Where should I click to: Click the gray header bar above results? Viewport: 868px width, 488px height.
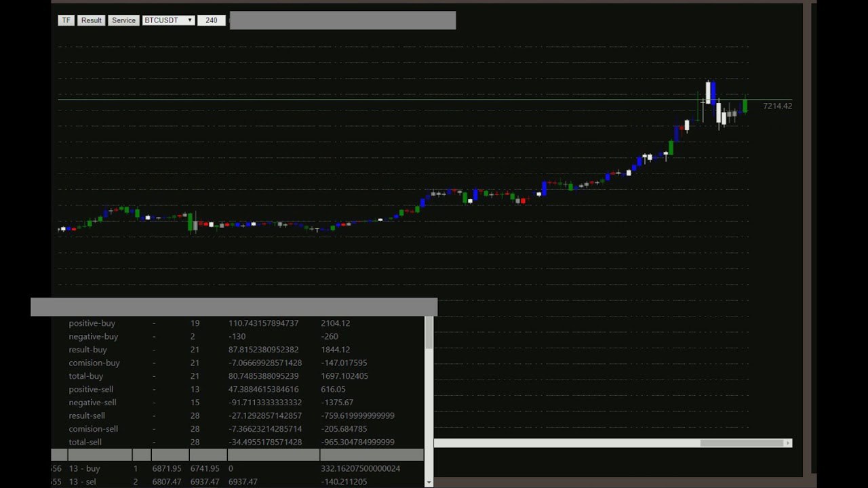234,307
